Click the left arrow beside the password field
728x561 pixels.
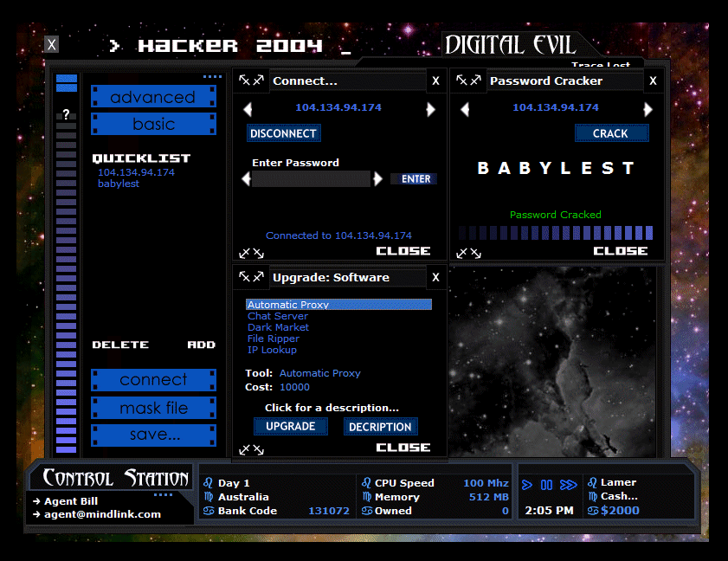(246, 178)
